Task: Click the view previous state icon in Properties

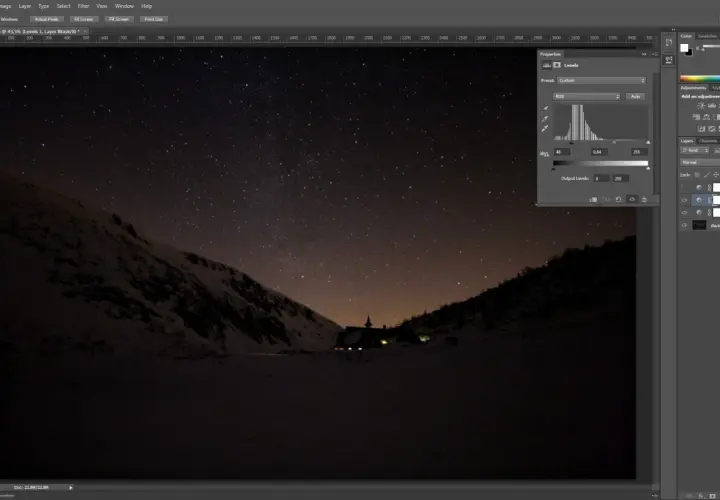Action: click(x=606, y=199)
